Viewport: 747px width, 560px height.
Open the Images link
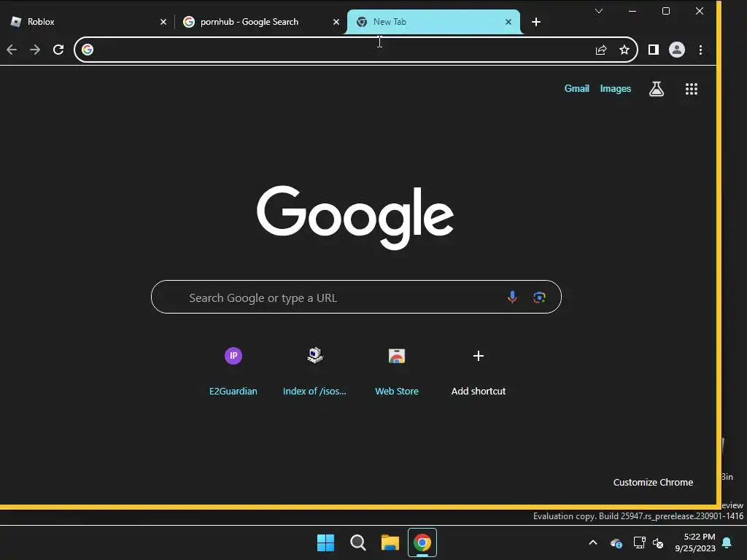click(x=615, y=88)
